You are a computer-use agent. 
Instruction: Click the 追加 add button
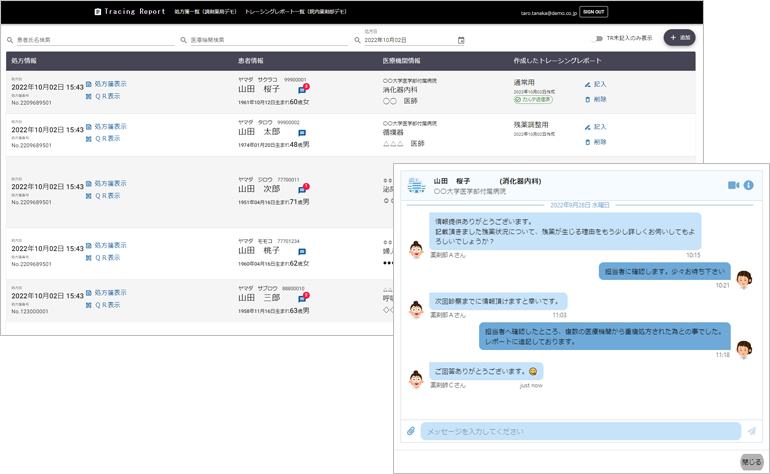(x=679, y=38)
